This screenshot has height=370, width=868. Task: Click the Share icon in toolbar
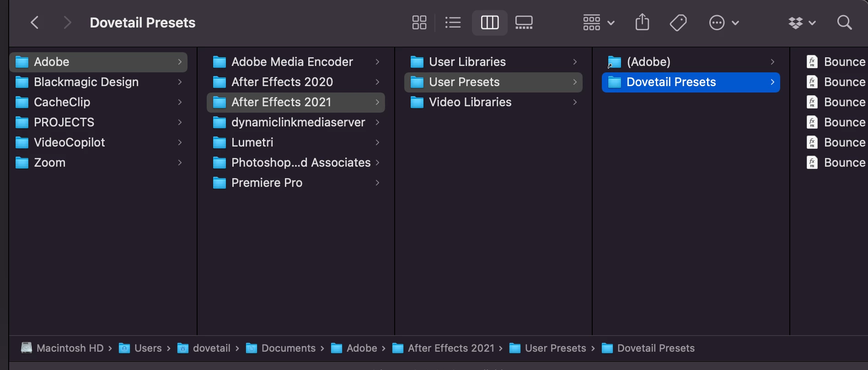click(642, 22)
